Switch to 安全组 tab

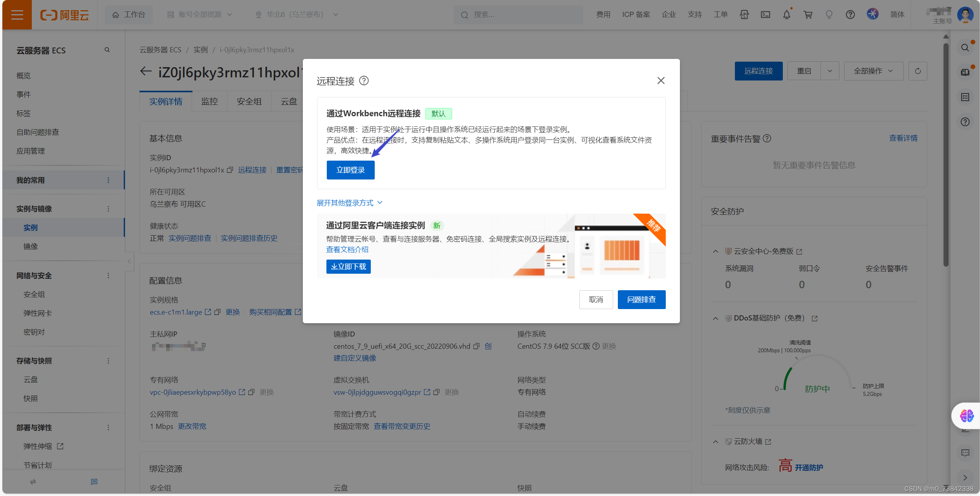(x=249, y=101)
